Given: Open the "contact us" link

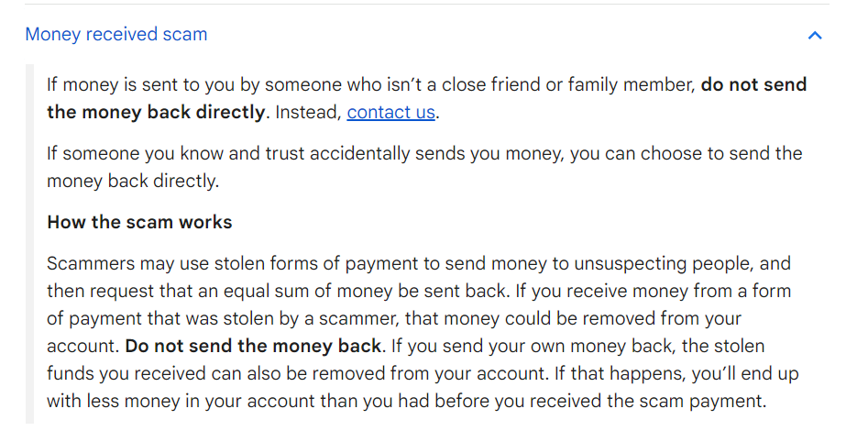Looking at the screenshot, I should click(390, 113).
